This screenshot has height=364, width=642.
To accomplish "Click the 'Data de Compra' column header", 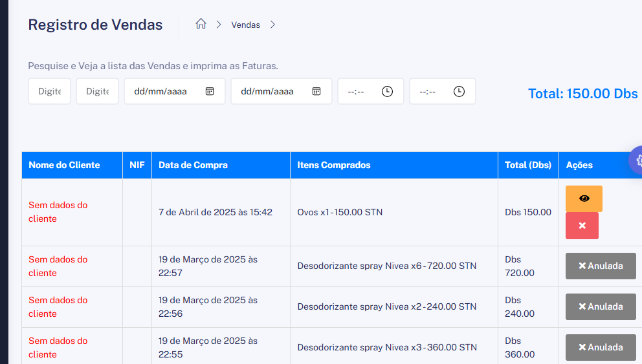I will (x=193, y=165).
